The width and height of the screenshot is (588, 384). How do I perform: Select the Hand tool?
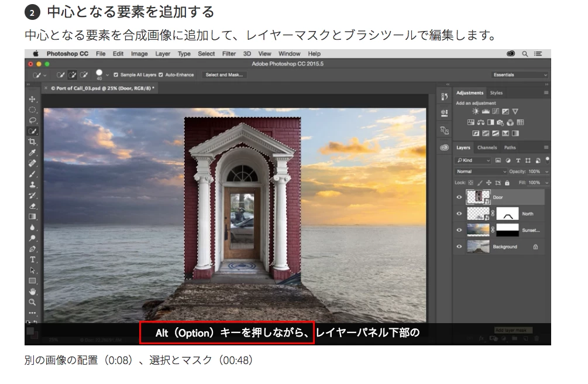(33, 292)
